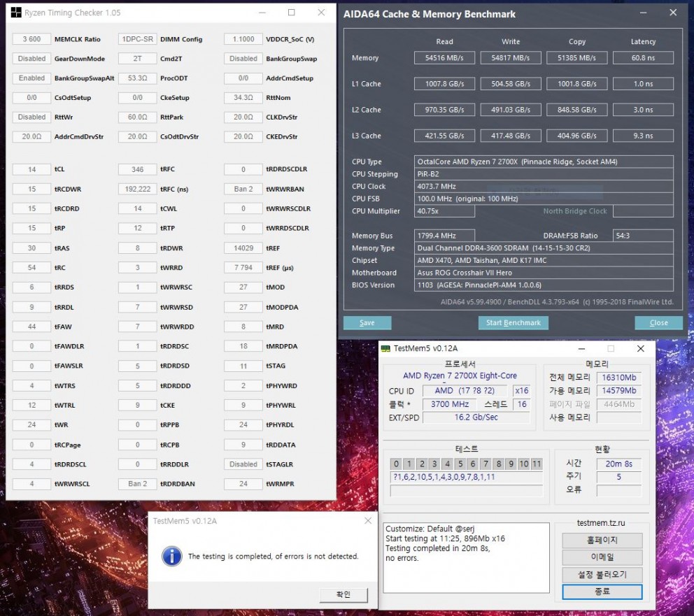The image size is (694, 616).
Task: Click the Motherboard Asus ROG Crosshair field
Action: point(544,273)
